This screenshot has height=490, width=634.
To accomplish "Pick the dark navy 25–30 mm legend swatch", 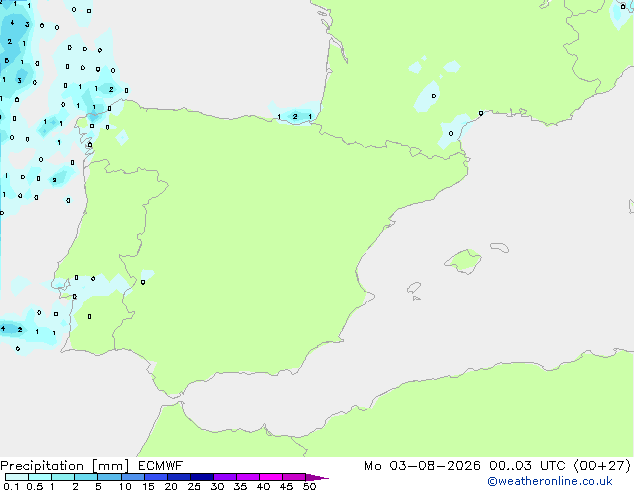I will click(202, 477).
